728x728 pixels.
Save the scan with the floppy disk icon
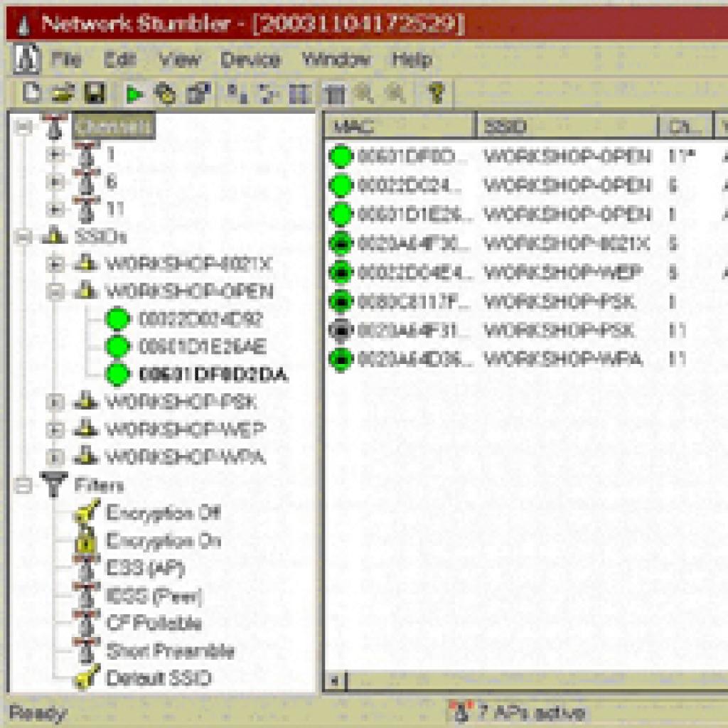point(95,93)
